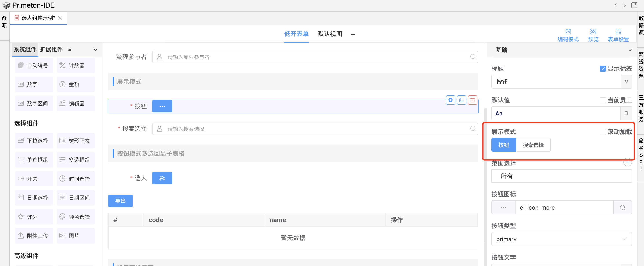Delete selected component with red trash icon

pyautogui.click(x=472, y=100)
